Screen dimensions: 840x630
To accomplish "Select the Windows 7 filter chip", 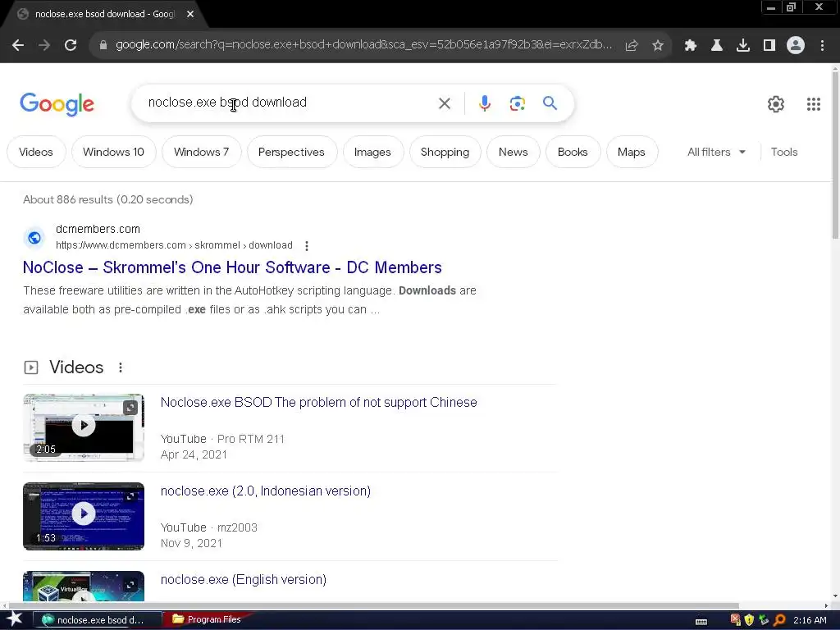I will [x=202, y=152].
